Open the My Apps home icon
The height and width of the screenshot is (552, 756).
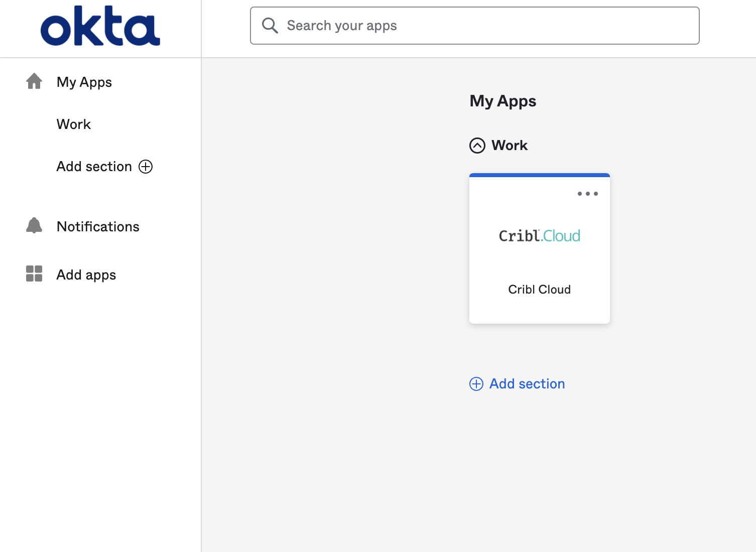(x=34, y=81)
